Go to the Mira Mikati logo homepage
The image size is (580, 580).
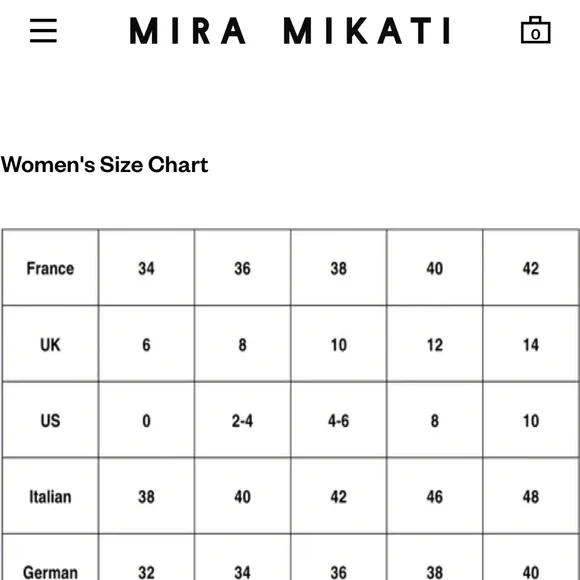point(290,31)
